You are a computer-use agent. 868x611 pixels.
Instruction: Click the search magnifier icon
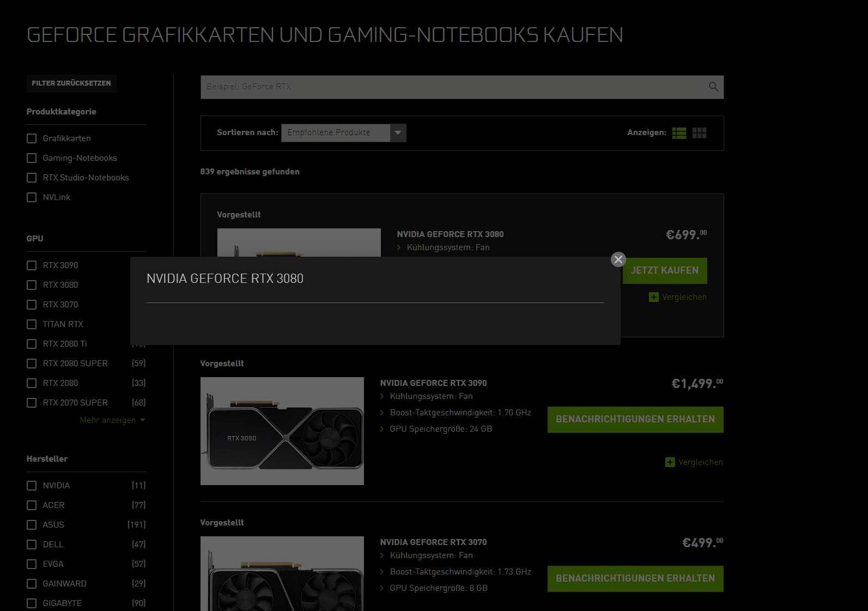click(713, 87)
